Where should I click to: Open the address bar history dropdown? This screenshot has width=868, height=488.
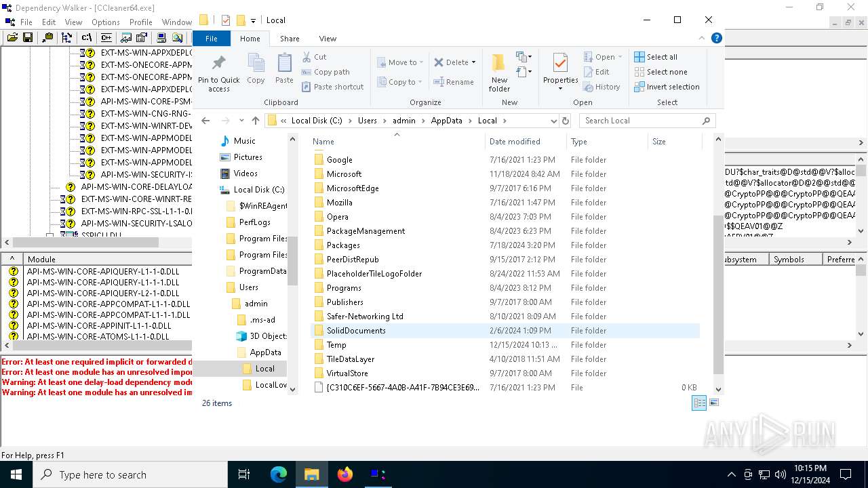553,121
